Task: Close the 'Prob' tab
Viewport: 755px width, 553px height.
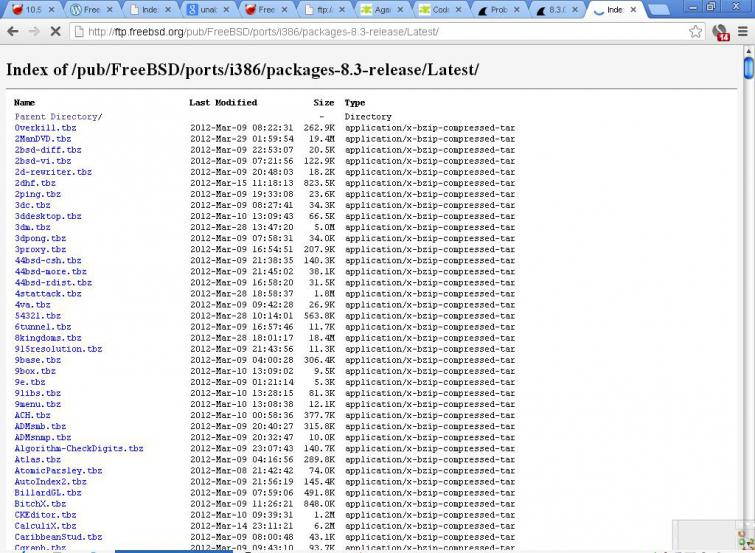Action: [x=517, y=9]
